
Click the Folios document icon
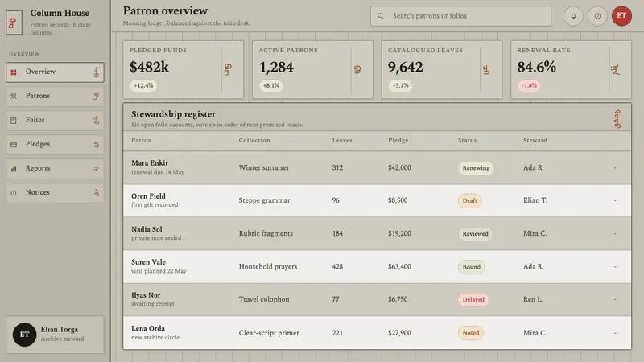pos(14,120)
